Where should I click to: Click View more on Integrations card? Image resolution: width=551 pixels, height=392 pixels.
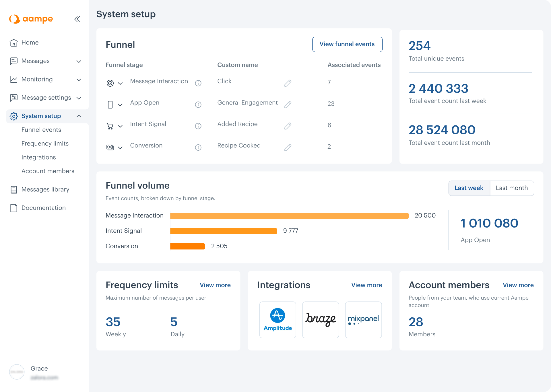(x=366, y=285)
